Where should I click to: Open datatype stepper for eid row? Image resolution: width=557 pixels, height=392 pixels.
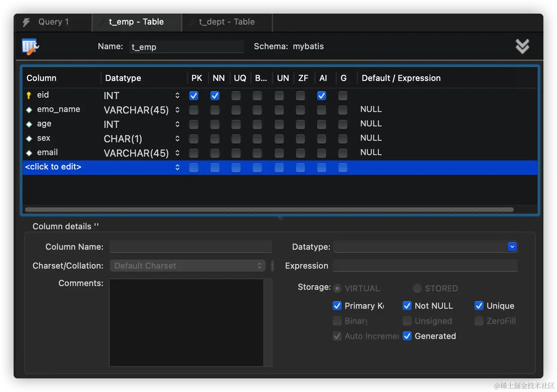tap(177, 96)
